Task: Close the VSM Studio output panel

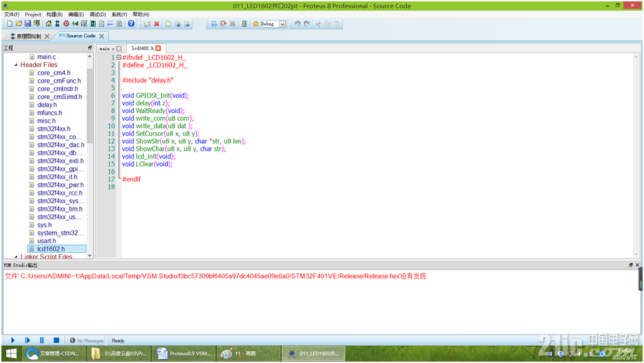Action: tap(637, 265)
